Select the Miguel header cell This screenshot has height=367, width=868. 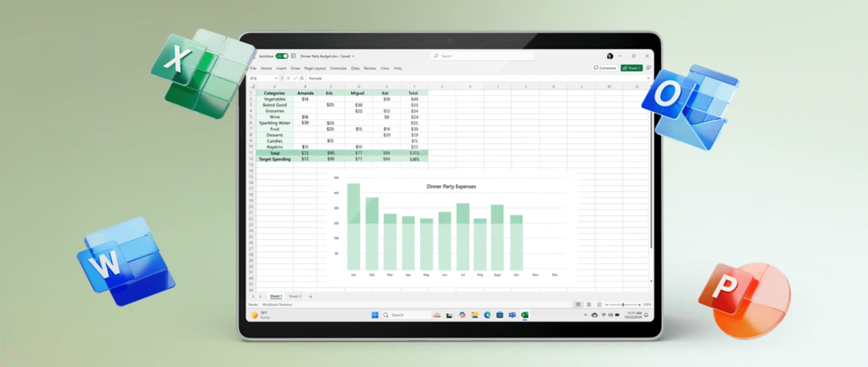pyautogui.click(x=358, y=93)
